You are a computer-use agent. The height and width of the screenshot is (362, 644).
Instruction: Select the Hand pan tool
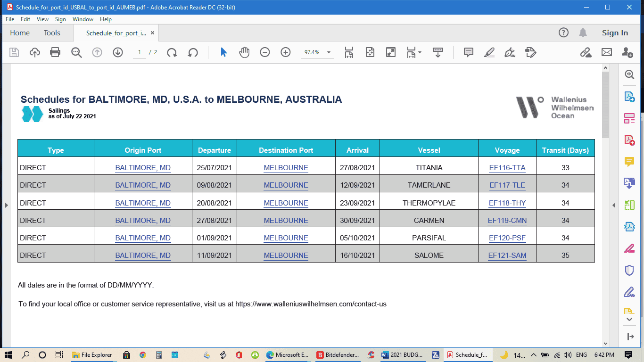coord(244,52)
